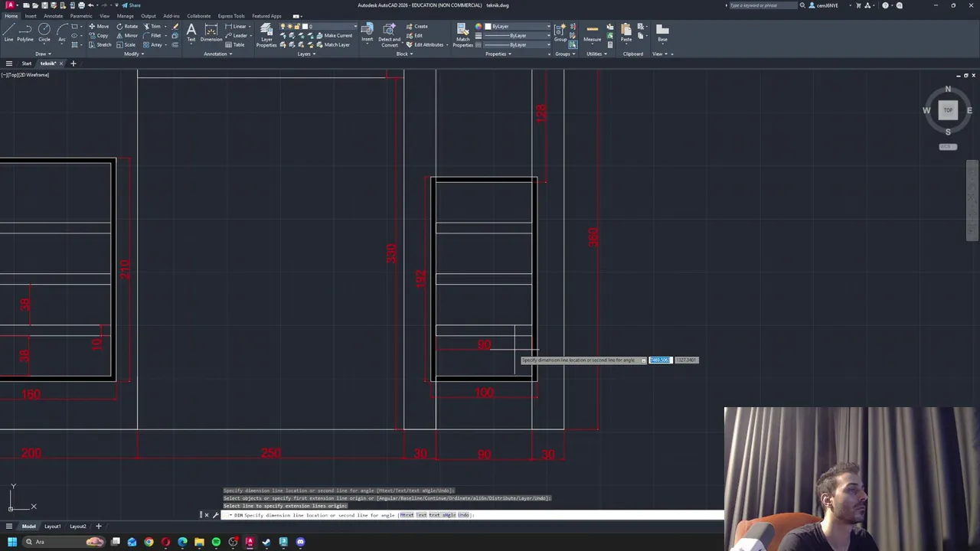Select the Dimension tool
The height and width of the screenshot is (551, 980).
click(x=211, y=33)
